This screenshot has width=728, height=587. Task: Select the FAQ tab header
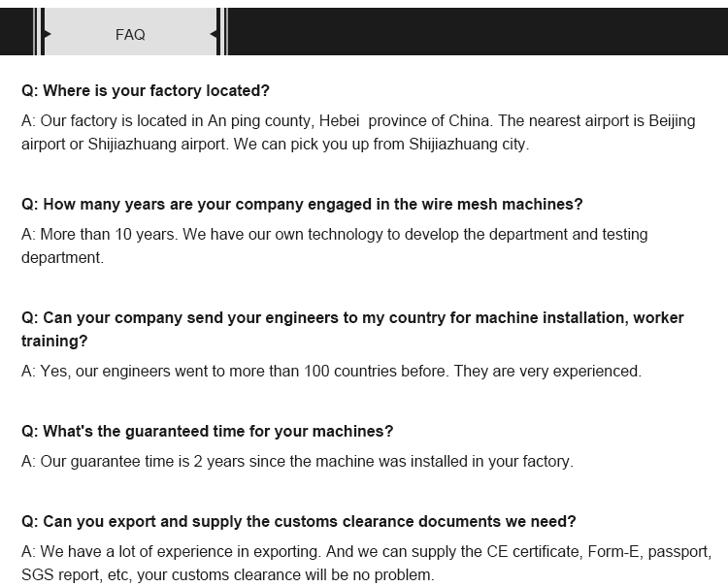click(130, 34)
